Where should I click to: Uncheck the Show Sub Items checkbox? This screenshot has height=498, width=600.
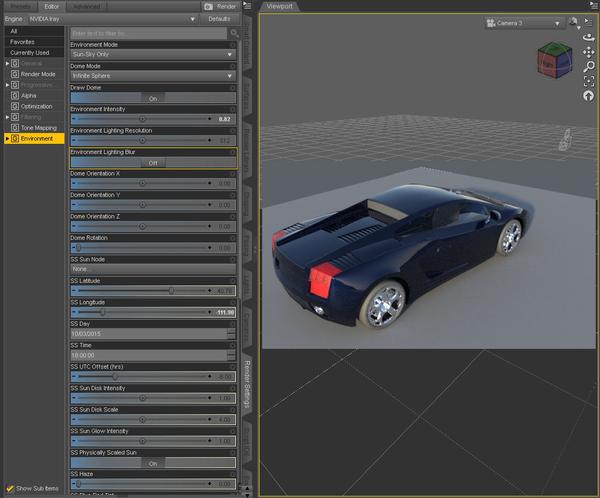point(10,488)
